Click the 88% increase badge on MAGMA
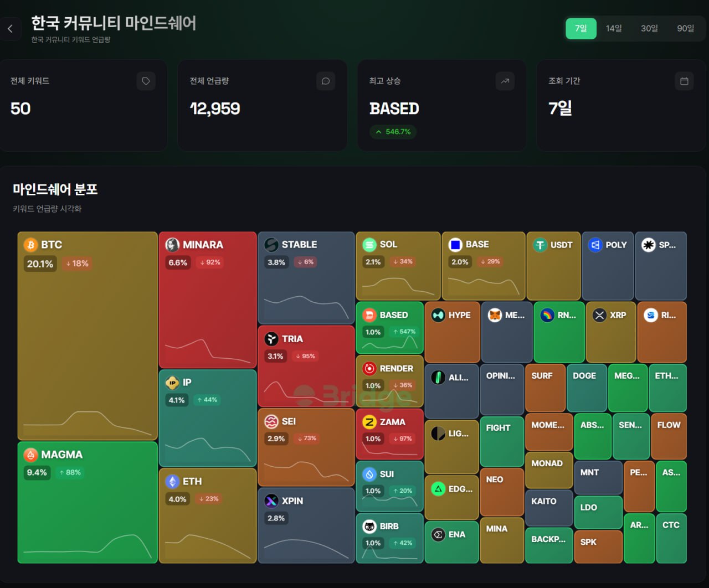Screen dimensions: 709x588 (69, 472)
